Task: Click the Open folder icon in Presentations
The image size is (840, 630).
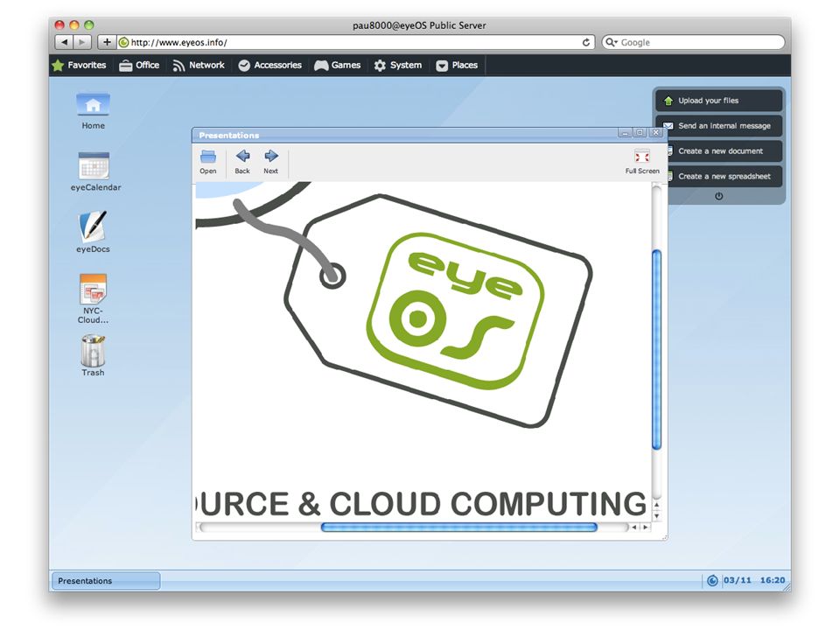Action: coord(208,162)
